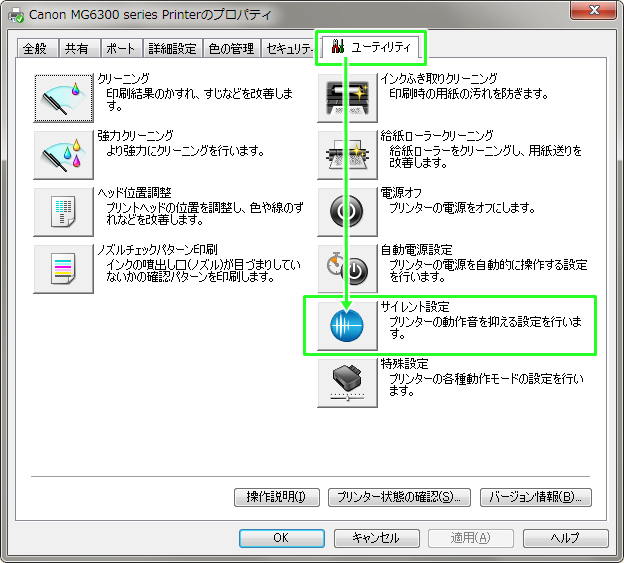
Task: Switch to the 共有 tab
Action: pyautogui.click(x=80, y=48)
